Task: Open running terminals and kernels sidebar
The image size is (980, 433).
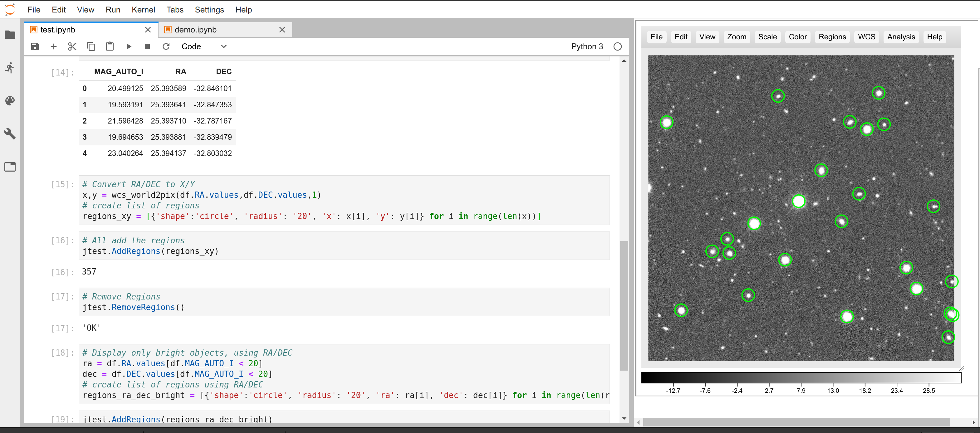Action: click(10, 68)
